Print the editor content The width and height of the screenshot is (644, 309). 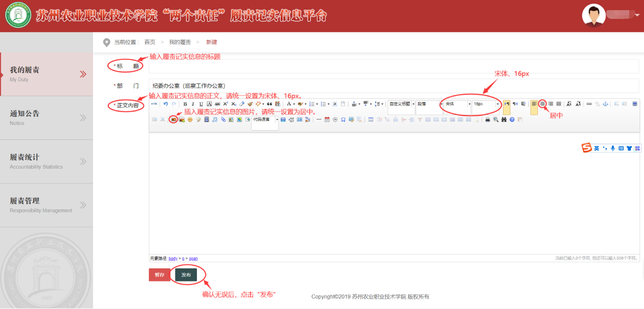[487, 119]
